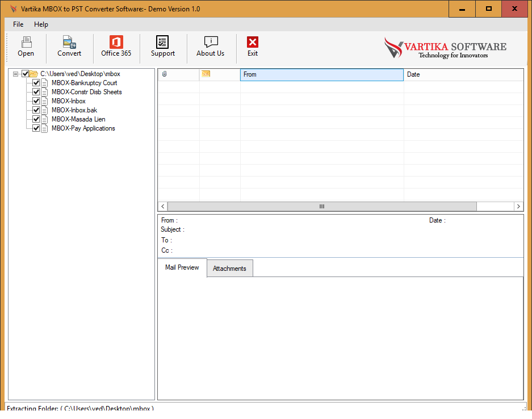Toggle the MBOX-Inbox.bak checkbox

(36, 110)
